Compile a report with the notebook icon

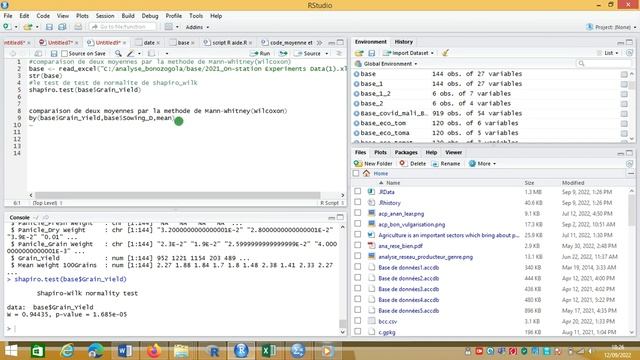tap(151, 53)
